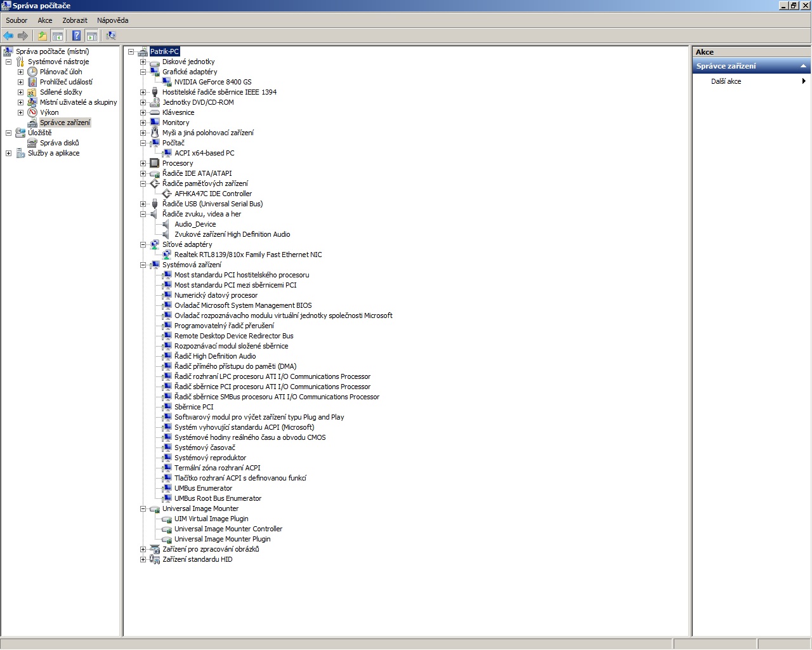
Task: Select Sběrnice PCI device
Action: click(193, 407)
